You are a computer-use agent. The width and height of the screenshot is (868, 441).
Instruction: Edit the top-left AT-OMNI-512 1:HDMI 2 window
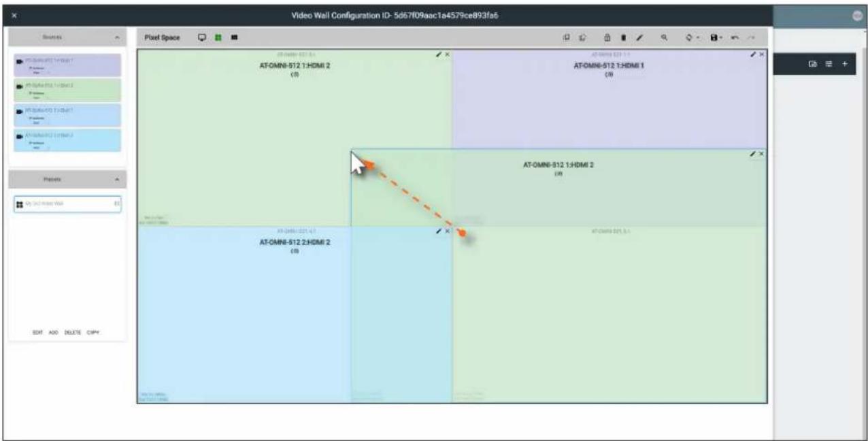[x=439, y=54]
